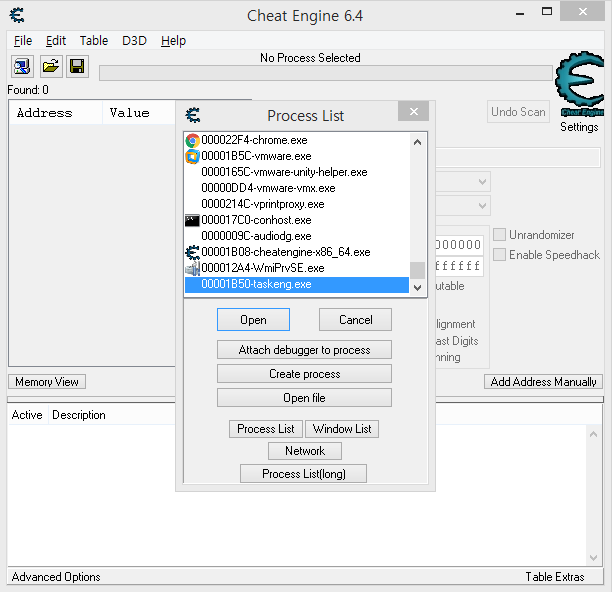Open the Edit menu
The height and width of the screenshot is (592, 612).
(x=56, y=41)
